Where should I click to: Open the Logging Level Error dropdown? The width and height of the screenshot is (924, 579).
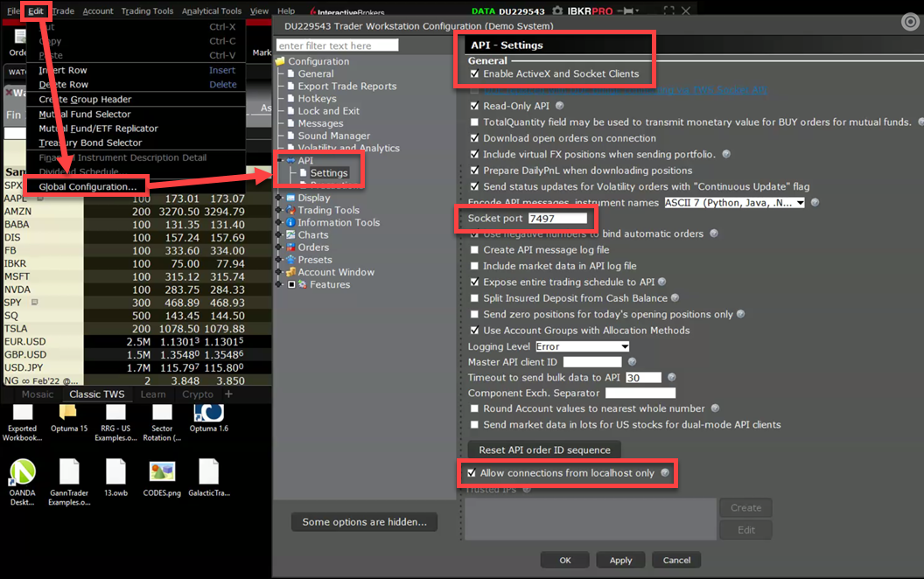pos(582,346)
